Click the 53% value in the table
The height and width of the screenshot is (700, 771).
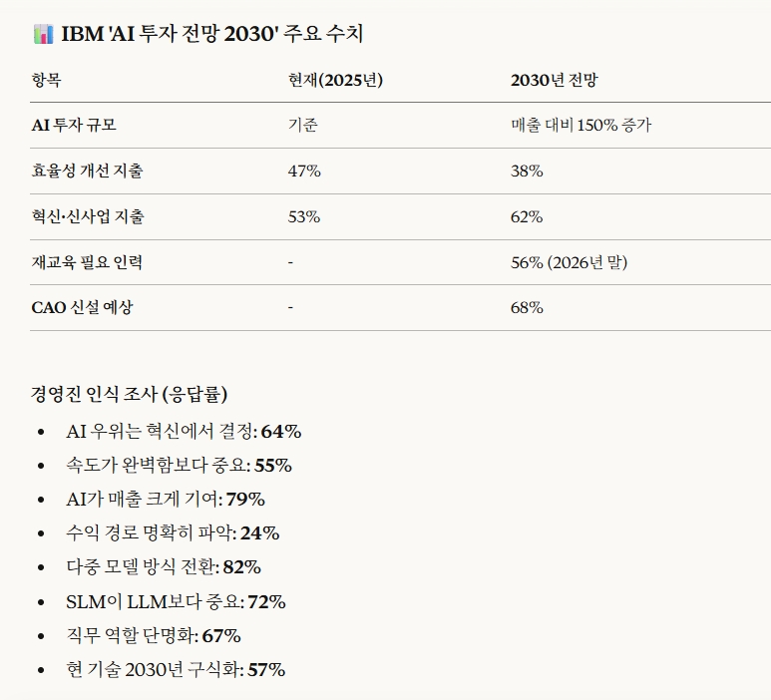303,216
